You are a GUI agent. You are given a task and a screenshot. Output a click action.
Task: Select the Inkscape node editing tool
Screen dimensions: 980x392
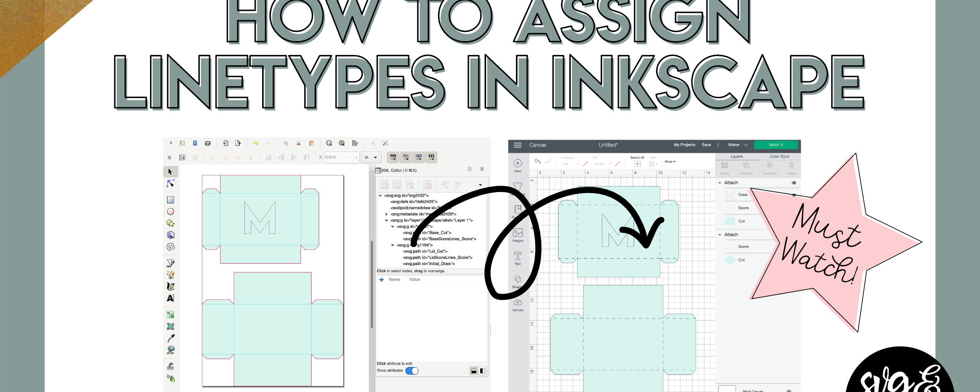click(x=171, y=183)
